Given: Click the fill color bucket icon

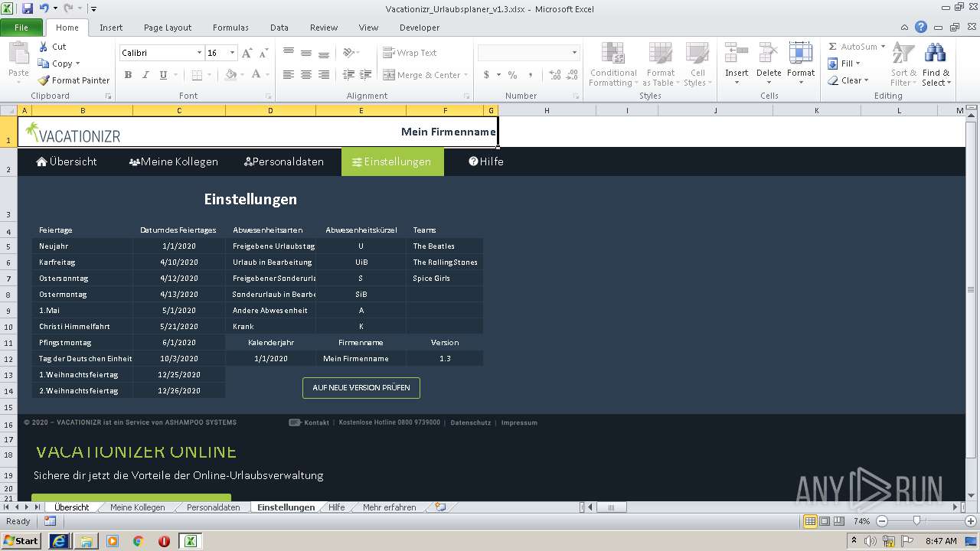Looking at the screenshot, I should pos(231,75).
